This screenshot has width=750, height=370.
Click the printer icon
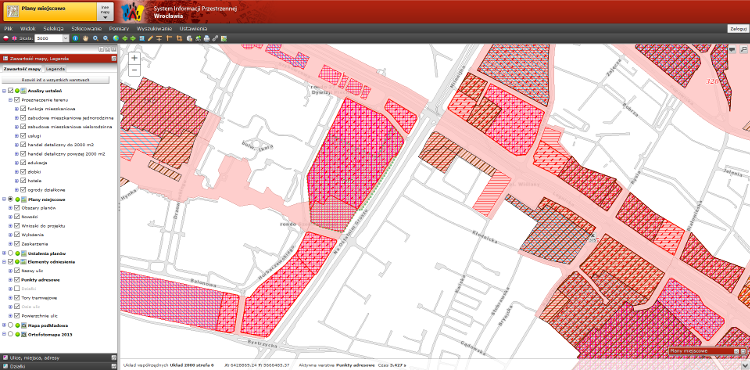(207, 38)
